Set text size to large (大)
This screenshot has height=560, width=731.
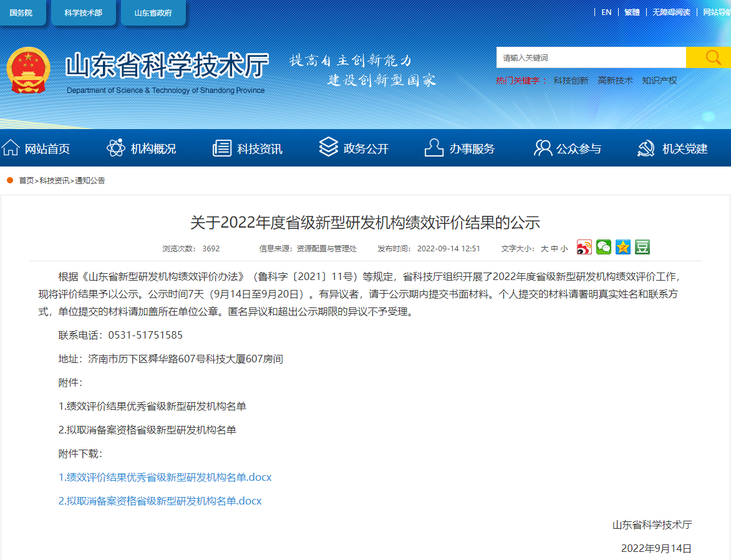(x=544, y=249)
